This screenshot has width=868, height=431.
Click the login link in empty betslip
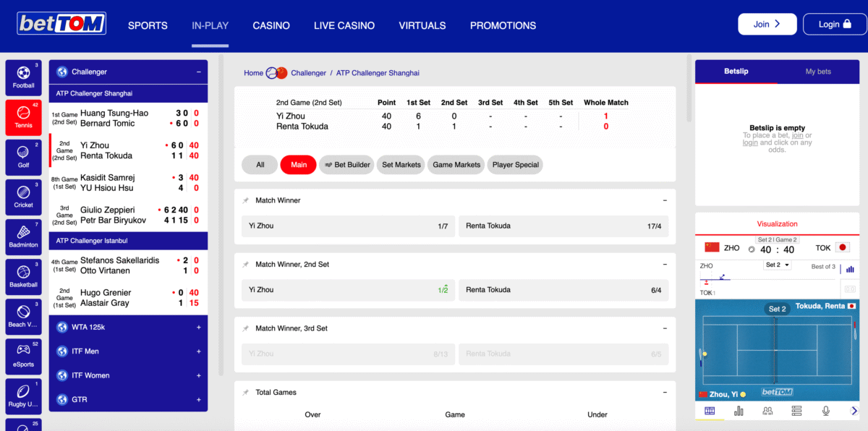point(750,142)
